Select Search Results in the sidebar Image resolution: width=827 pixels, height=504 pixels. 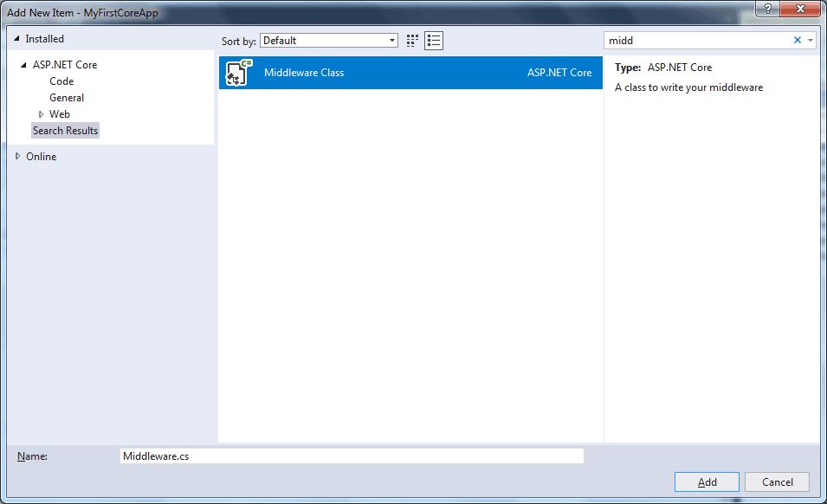tap(65, 130)
